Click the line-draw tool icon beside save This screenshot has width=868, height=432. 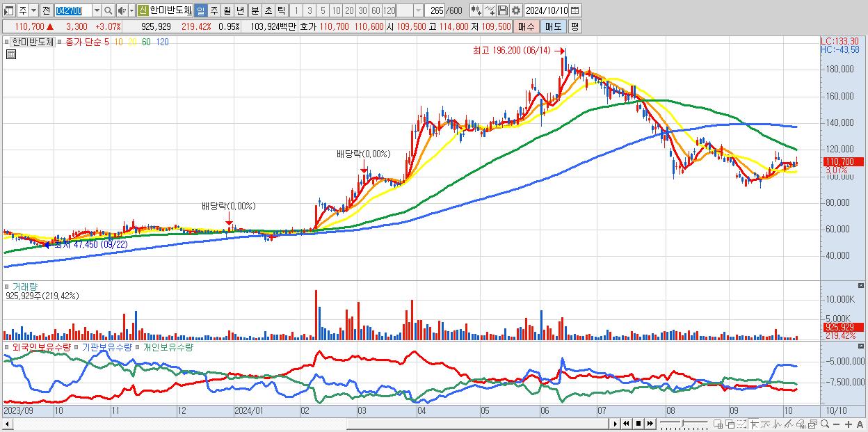[x=490, y=10]
